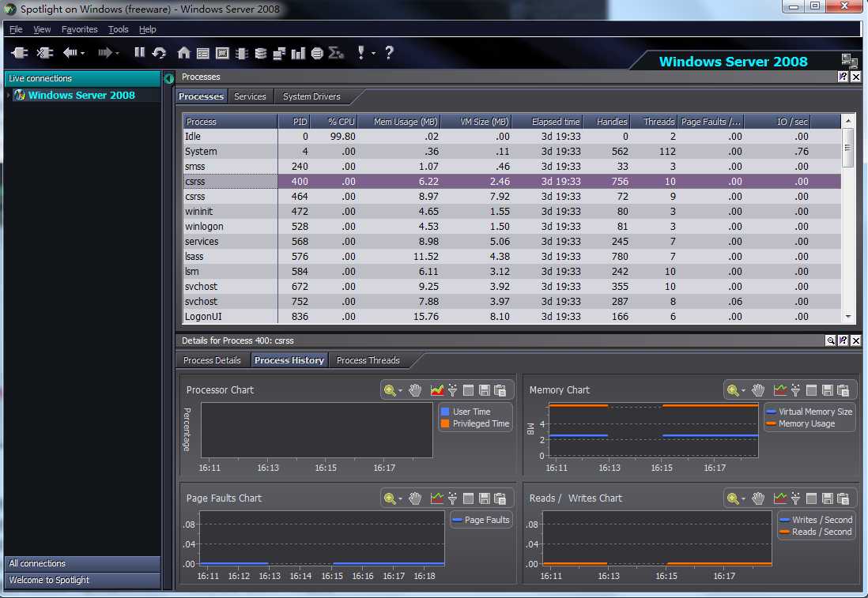Screen dimensions: 868x598
Task: Click the CPU chip icon in toolbar
Action: point(222,53)
